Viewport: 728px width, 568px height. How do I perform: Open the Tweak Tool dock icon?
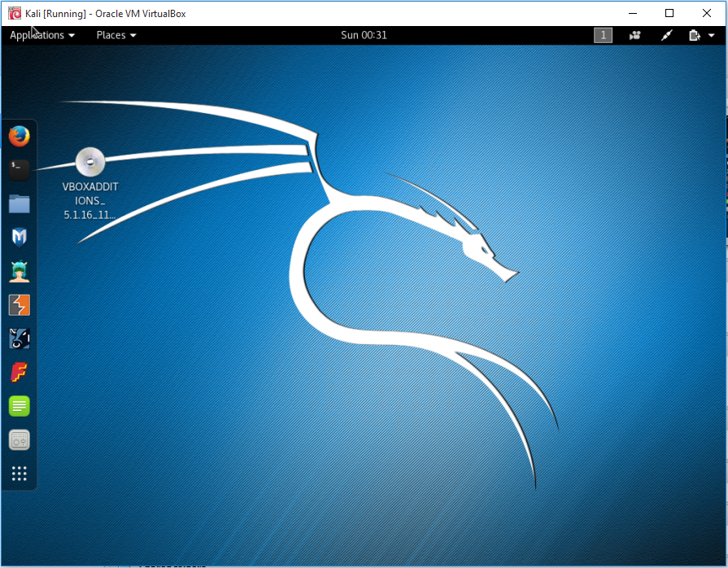point(19,439)
